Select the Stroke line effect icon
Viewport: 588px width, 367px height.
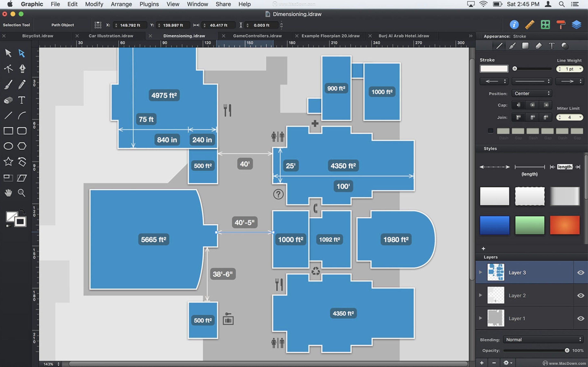pyautogui.click(x=499, y=46)
